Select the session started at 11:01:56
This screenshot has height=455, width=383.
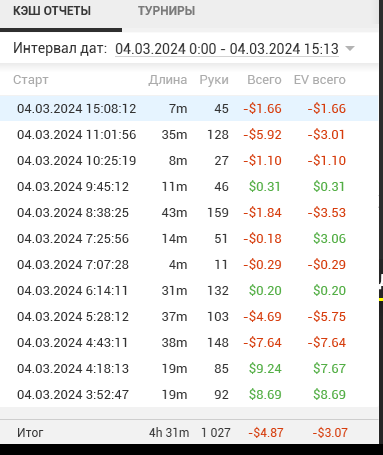(189, 134)
